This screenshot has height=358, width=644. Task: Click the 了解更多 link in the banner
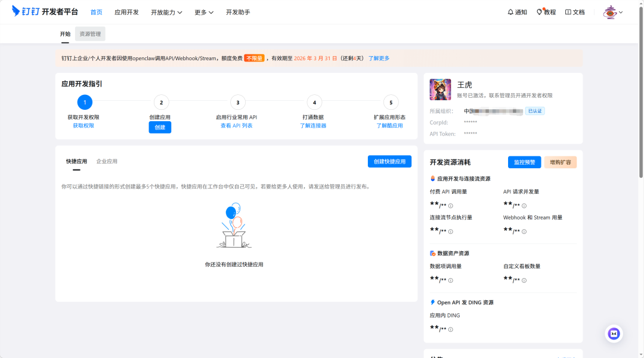click(x=378, y=58)
